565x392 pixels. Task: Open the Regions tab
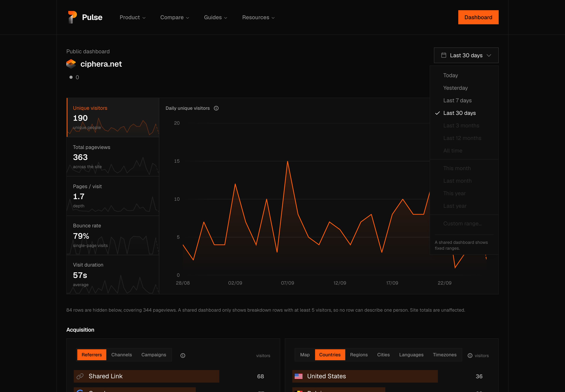[359, 355]
